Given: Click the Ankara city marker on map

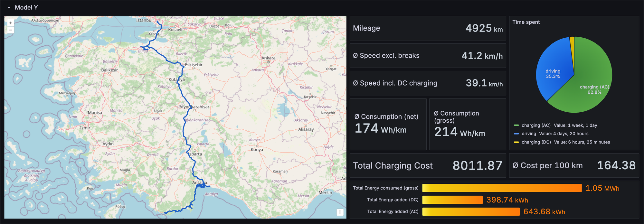Looking at the screenshot, I should 268,62.
